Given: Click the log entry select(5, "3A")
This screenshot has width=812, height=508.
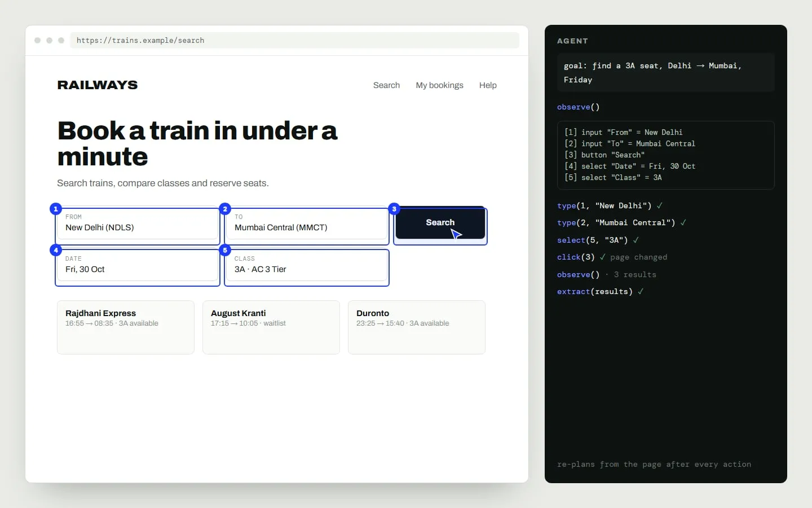Looking at the screenshot, I should click(598, 240).
